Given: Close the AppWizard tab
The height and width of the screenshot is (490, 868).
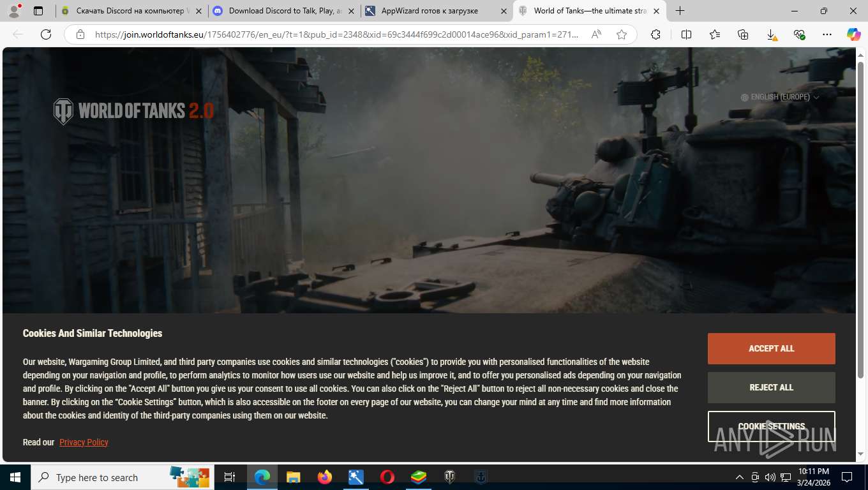Looking at the screenshot, I should (x=504, y=11).
